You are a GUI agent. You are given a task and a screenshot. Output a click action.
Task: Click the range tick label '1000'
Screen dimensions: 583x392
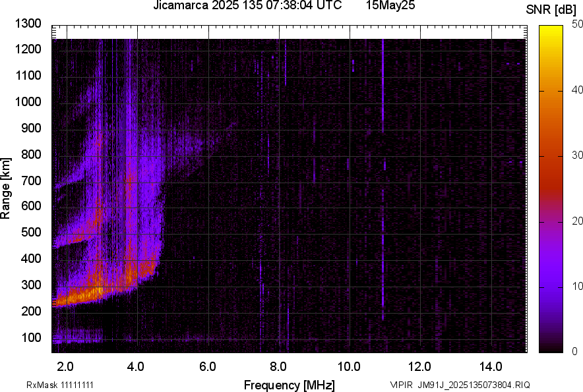(28, 101)
